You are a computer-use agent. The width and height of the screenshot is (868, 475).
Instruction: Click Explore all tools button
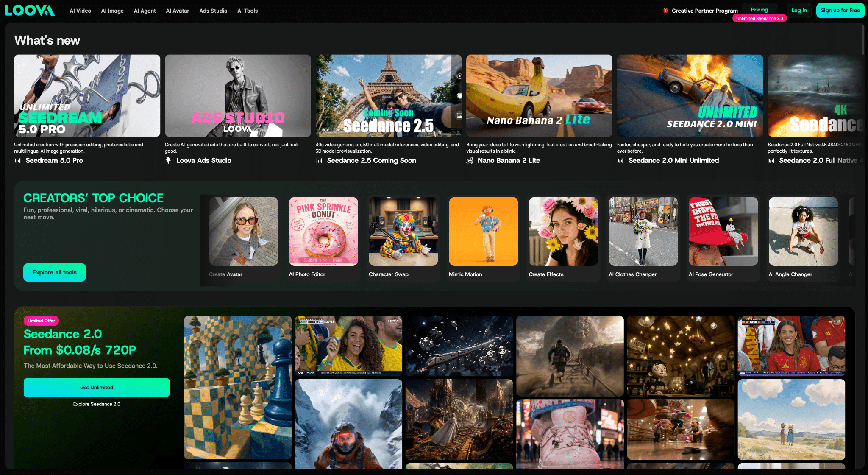(x=55, y=272)
